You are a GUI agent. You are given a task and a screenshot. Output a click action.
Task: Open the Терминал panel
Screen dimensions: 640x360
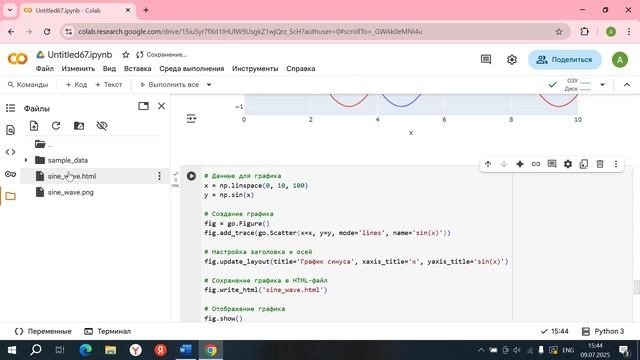click(107, 331)
